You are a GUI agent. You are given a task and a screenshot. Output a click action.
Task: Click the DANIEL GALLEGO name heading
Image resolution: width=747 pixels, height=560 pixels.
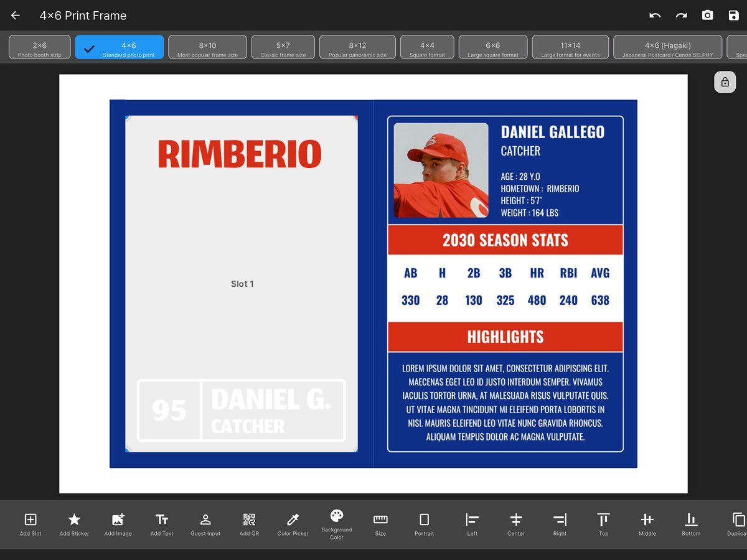553,132
